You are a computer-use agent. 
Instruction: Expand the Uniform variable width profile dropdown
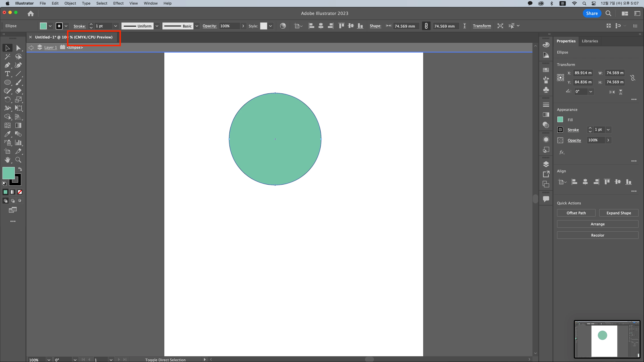[157, 26]
